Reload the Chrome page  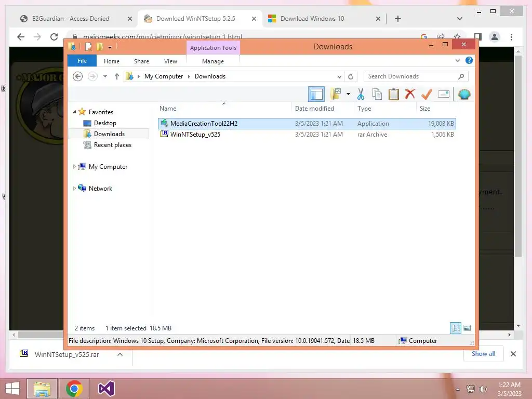click(54, 37)
